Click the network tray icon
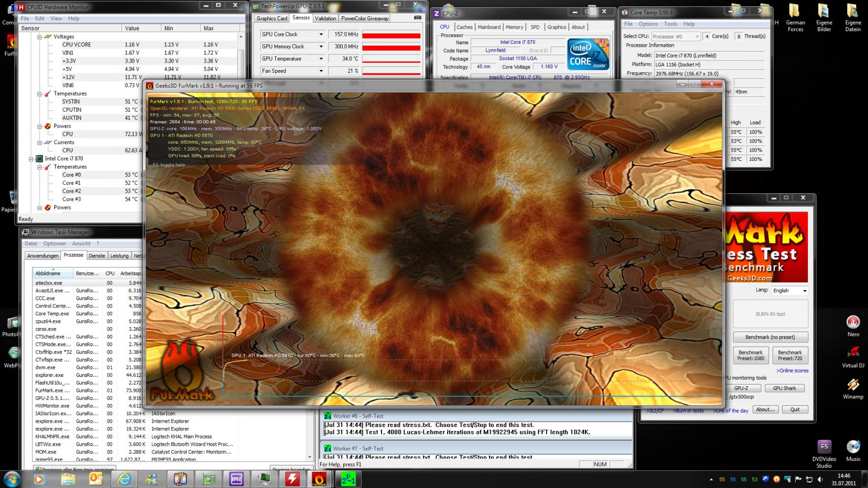The image size is (868, 488). 809,479
